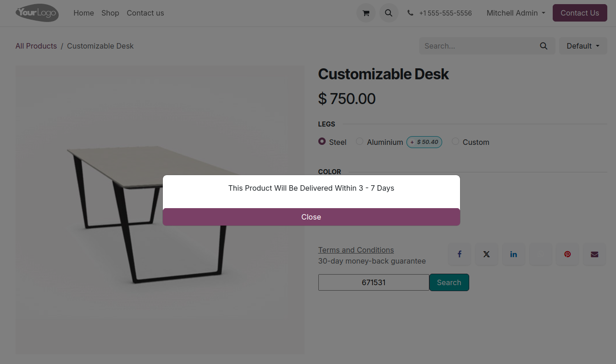
Task: Click Search button beside pincode field
Action: coord(449,282)
